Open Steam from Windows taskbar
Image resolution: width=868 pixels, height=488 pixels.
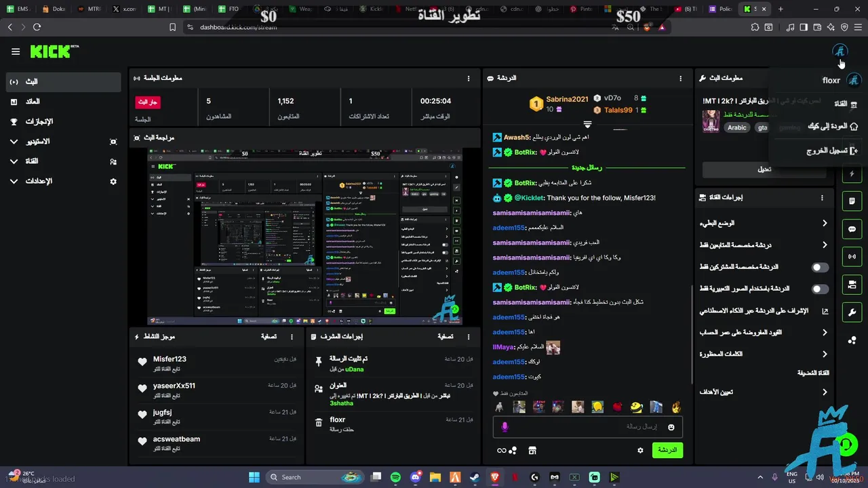475,477
